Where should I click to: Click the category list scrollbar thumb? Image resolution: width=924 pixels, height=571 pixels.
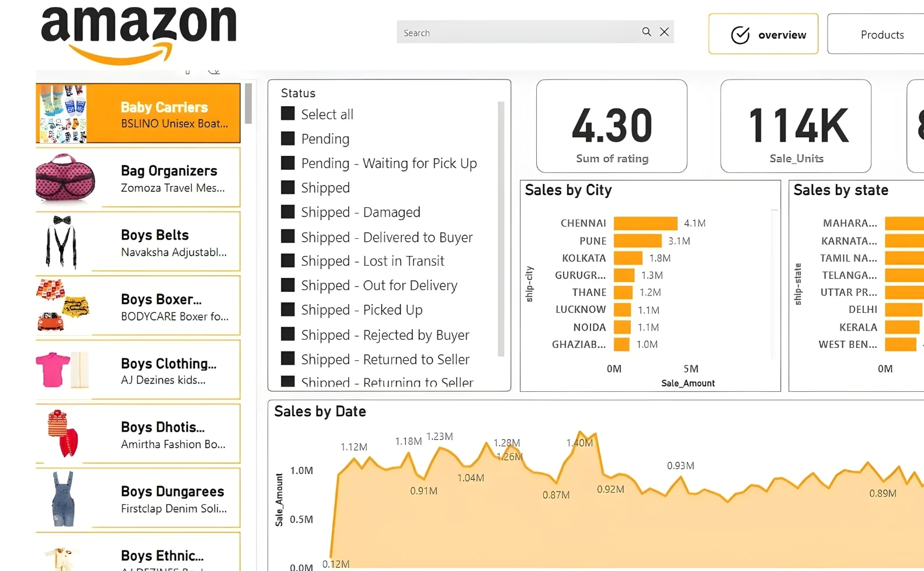248,103
